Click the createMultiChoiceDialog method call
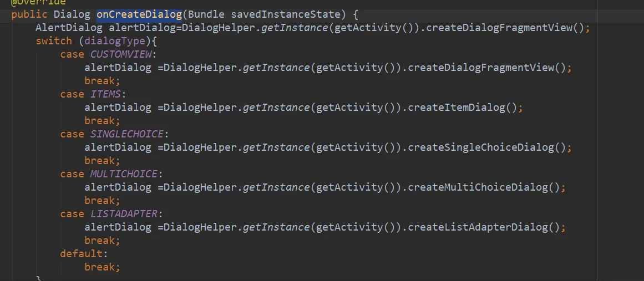This screenshot has height=281, width=644. (x=478, y=187)
